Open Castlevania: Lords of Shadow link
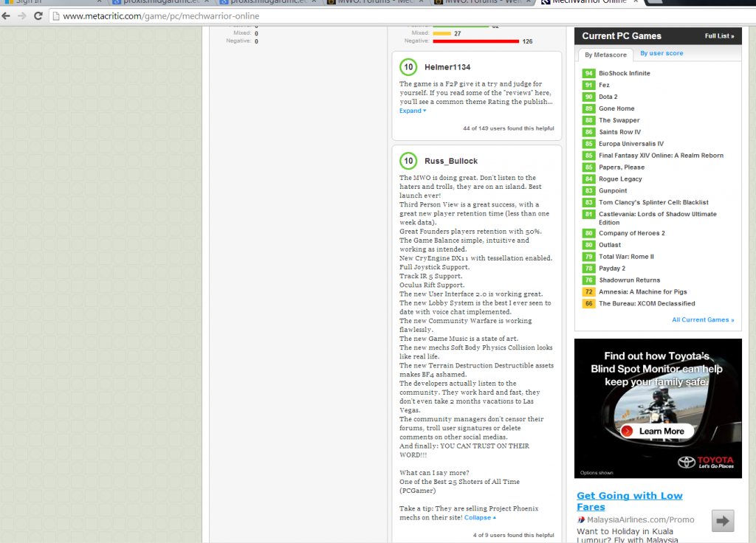The width and height of the screenshot is (756, 543). pyautogui.click(x=658, y=218)
